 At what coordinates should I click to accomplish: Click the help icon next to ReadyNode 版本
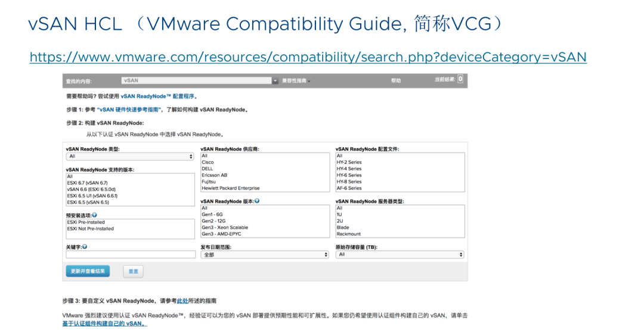pyautogui.click(x=257, y=201)
